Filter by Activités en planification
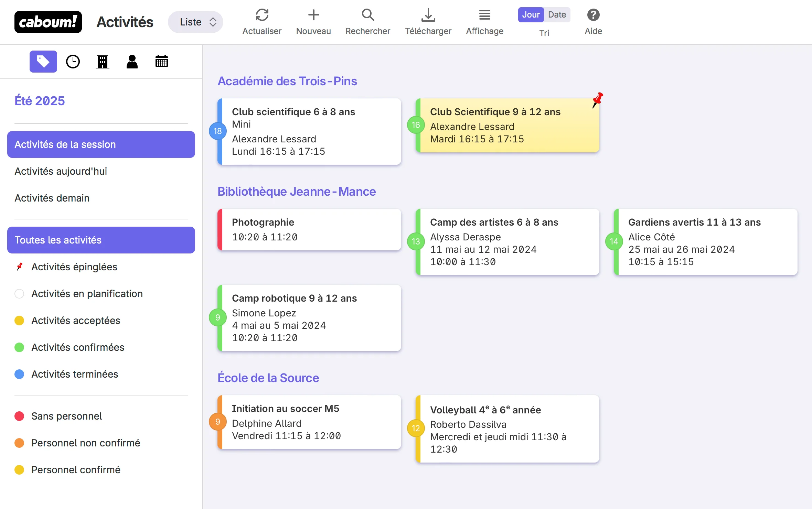This screenshot has height=509, width=812. [87, 294]
